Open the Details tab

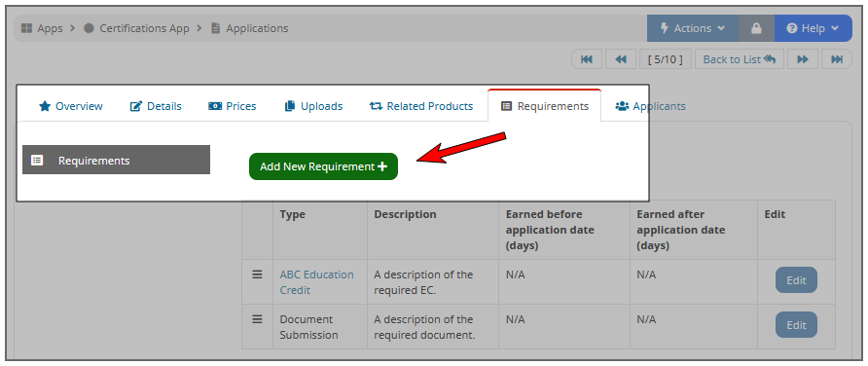point(156,106)
